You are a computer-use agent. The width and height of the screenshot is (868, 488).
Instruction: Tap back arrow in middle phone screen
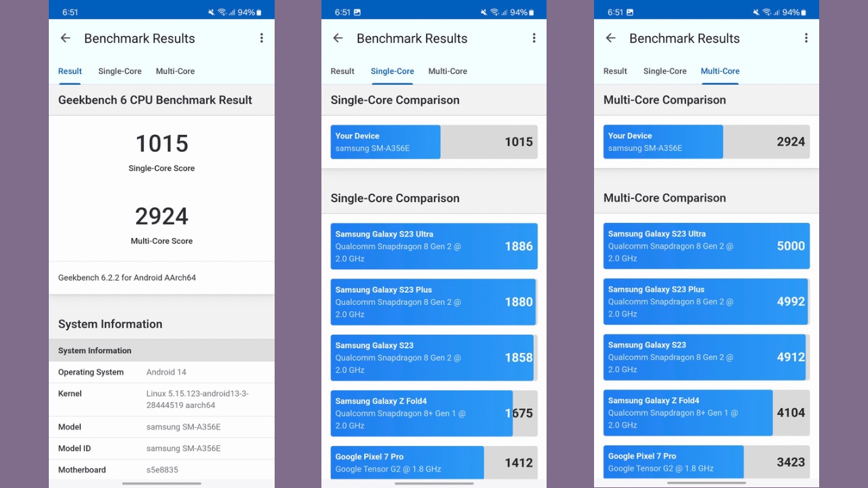pos(338,39)
